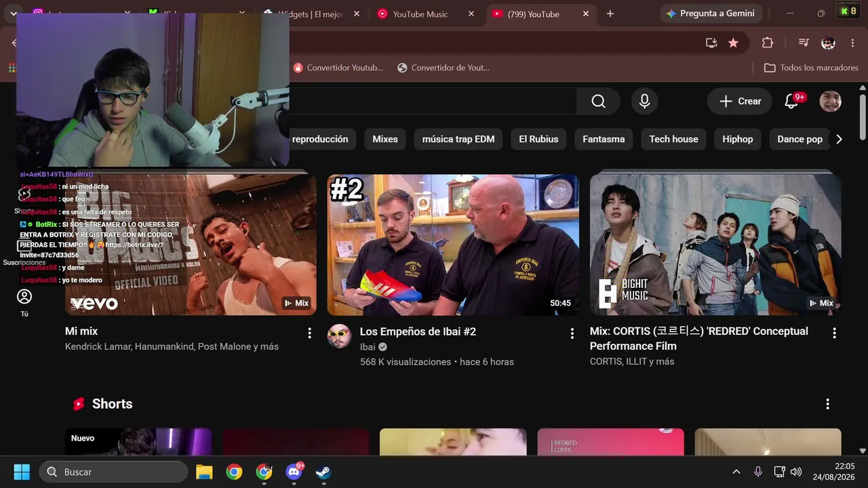Filter by the Mixes chip
This screenshot has height=488, width=868.
pyautogui.click(x=385, y=139)
